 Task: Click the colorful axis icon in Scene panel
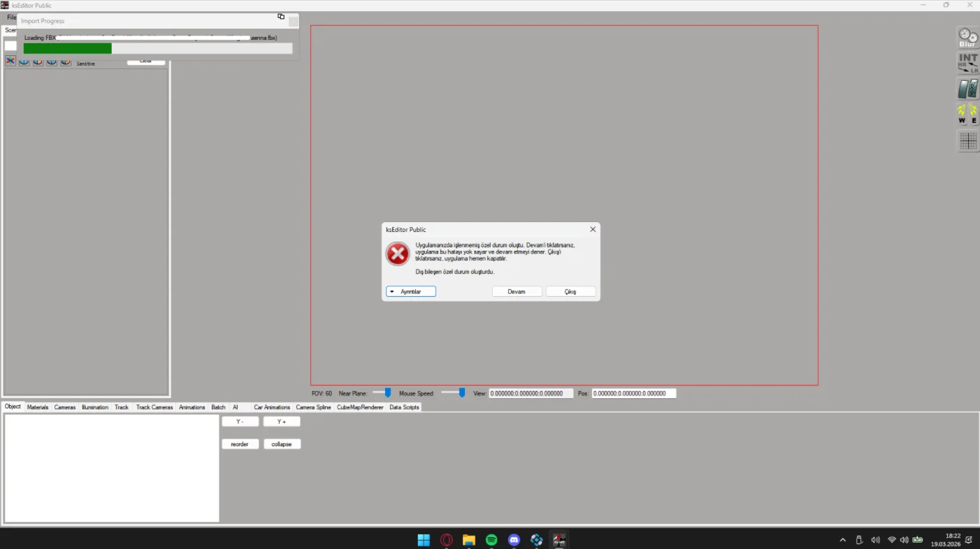click(10, 61)
